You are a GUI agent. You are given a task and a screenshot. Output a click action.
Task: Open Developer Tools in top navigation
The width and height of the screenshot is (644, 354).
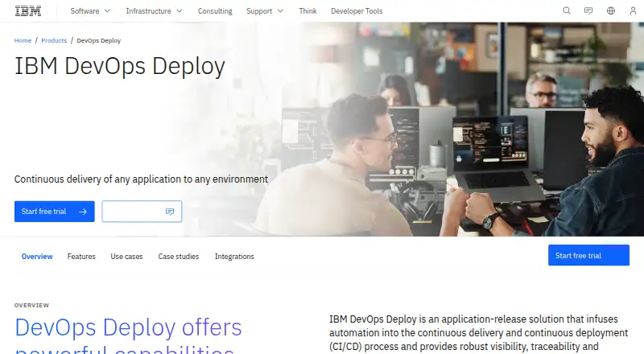coord(357,11)
